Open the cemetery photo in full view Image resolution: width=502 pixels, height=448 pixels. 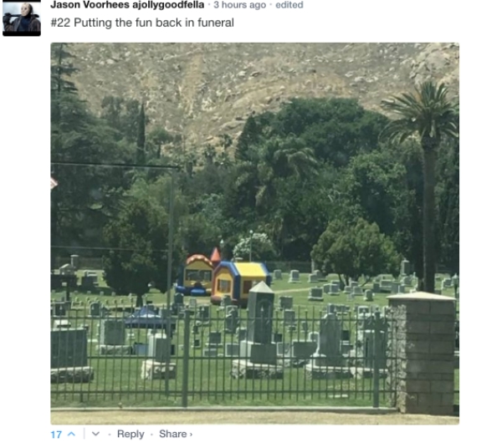click(x=255, y=233)
